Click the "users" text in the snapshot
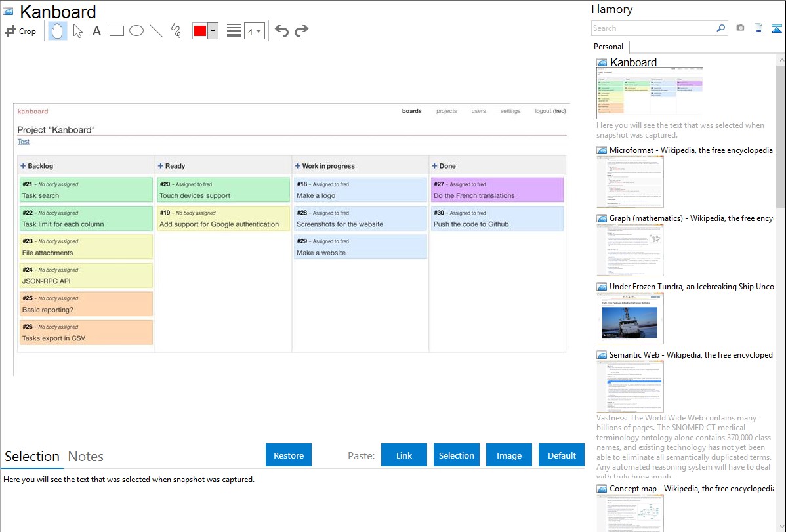Screen dimensions: 786x532 [x=478, y=111]
